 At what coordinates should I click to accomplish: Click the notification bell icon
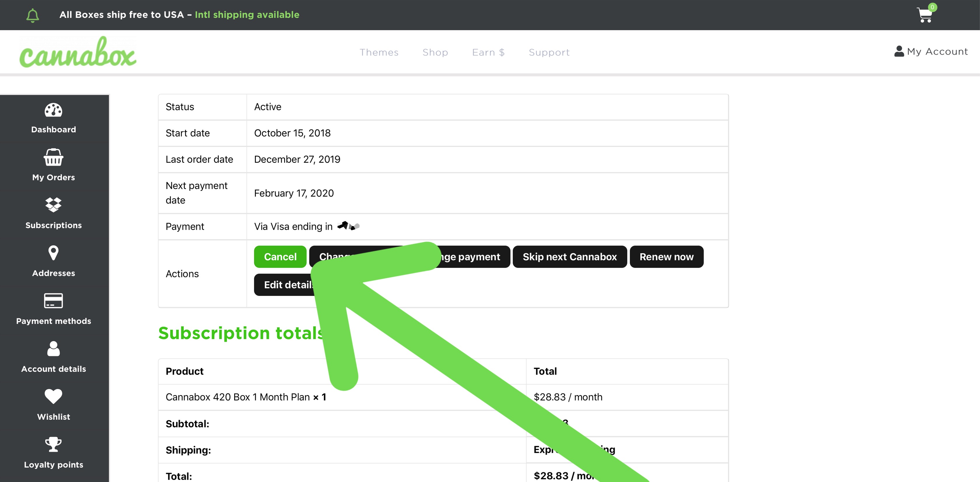tap(33, 15)
